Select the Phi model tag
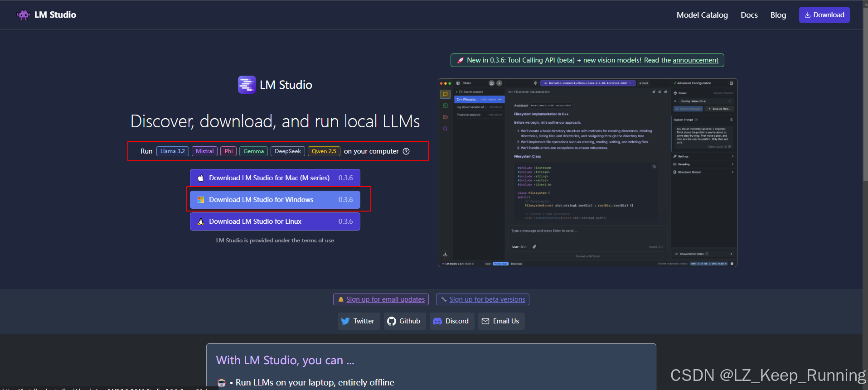 228,151
